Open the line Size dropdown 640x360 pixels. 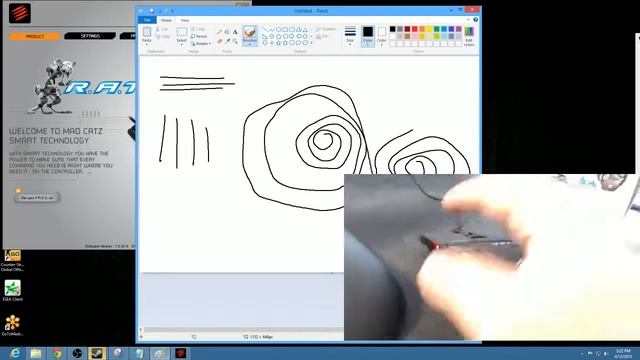coord(350,36)
